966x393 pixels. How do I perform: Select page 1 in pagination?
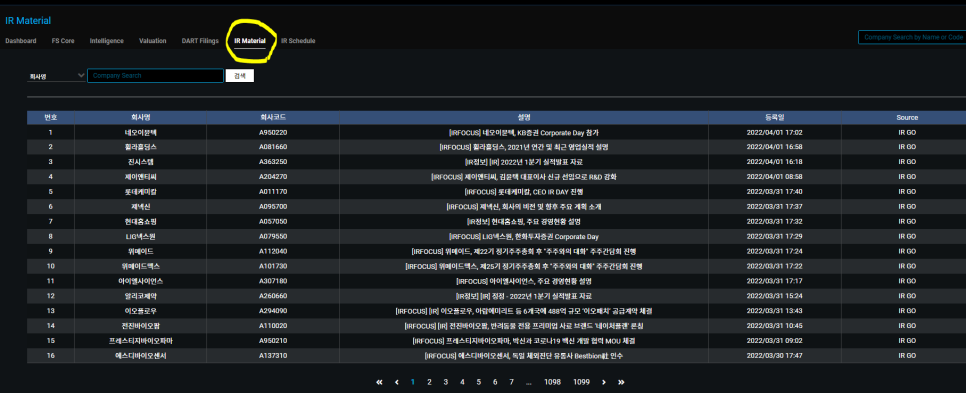[413, 382]
